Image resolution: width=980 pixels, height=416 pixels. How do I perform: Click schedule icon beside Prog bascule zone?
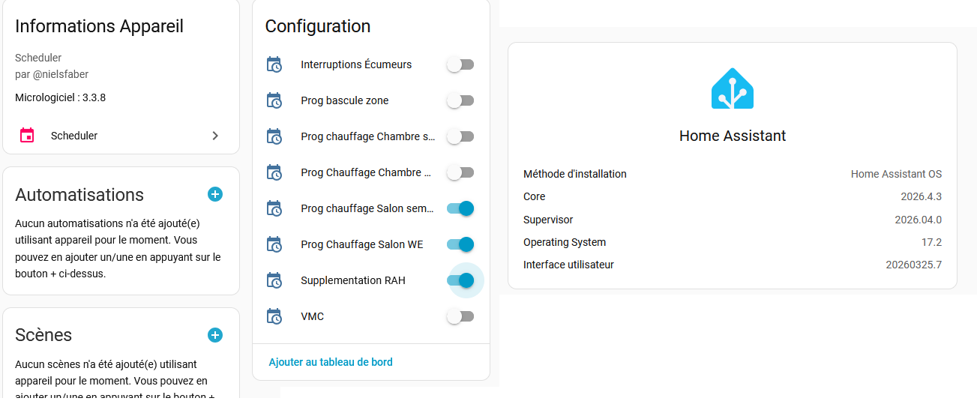274,100
